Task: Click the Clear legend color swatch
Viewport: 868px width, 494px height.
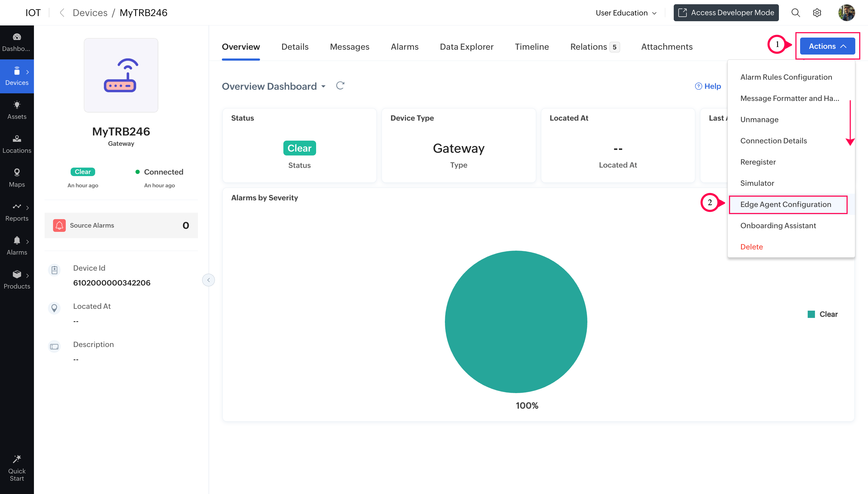Action: pos(811,314)
